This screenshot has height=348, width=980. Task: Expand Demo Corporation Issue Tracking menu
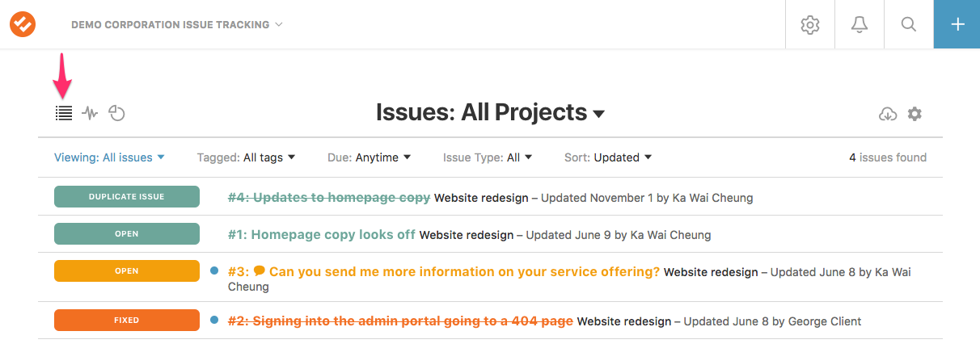[177, 24]
